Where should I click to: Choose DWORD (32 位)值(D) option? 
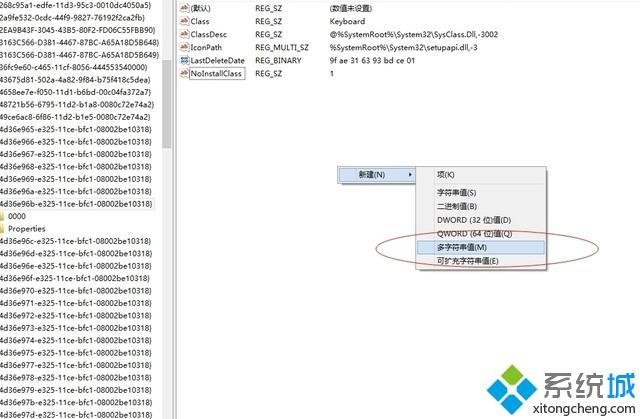tap(481, 220)
